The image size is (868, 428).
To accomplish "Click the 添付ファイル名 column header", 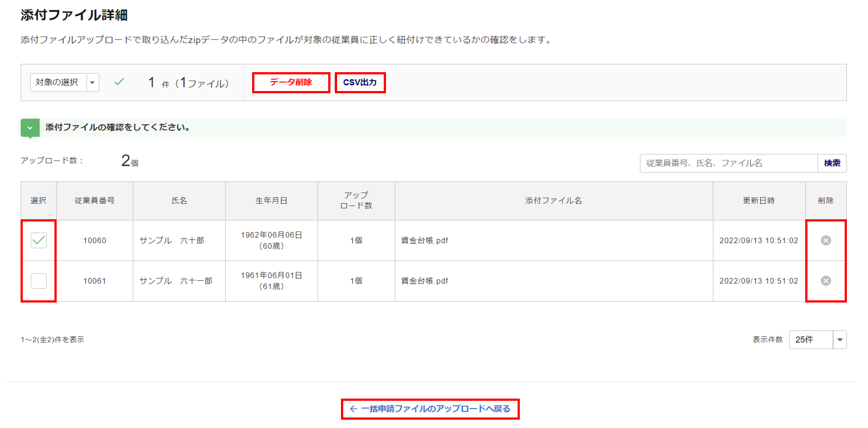I will [553, 201].
